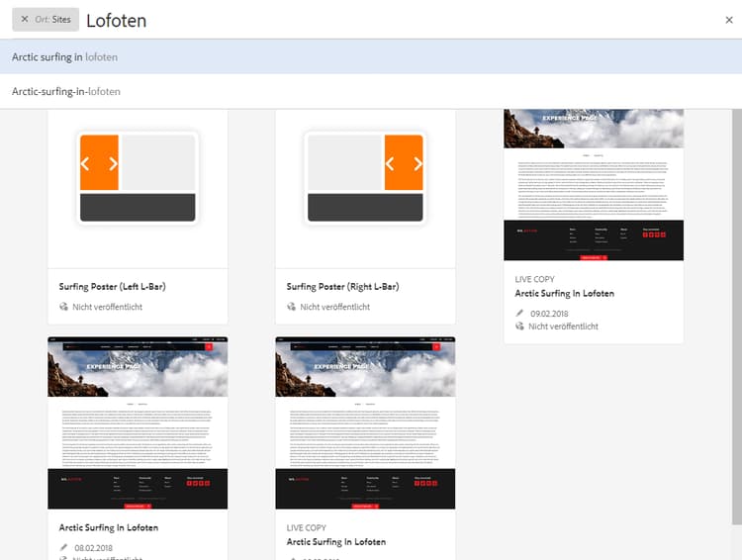742x560 pixels.
Task: Click 'Arctic Surfing In Lofoten' title dated 09.02.2018
Action: pyautogui.click(x=565, y=294)
